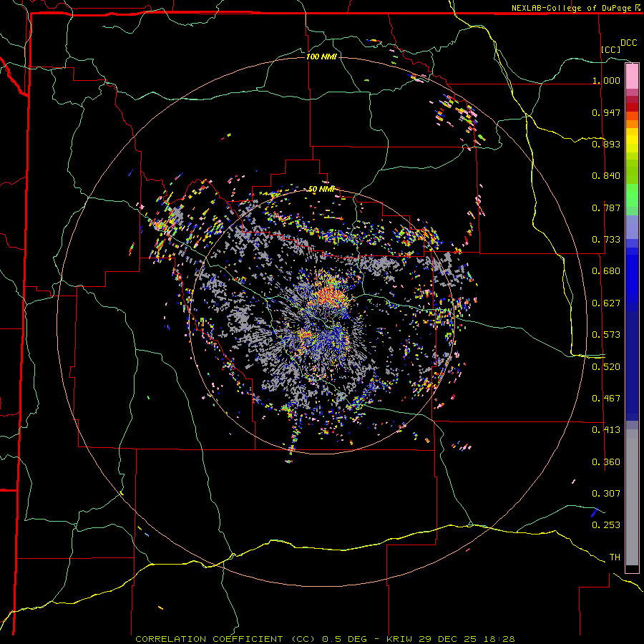Select the 0.520 legend value
The image size is (644, 644).
[x=606, y=367]
